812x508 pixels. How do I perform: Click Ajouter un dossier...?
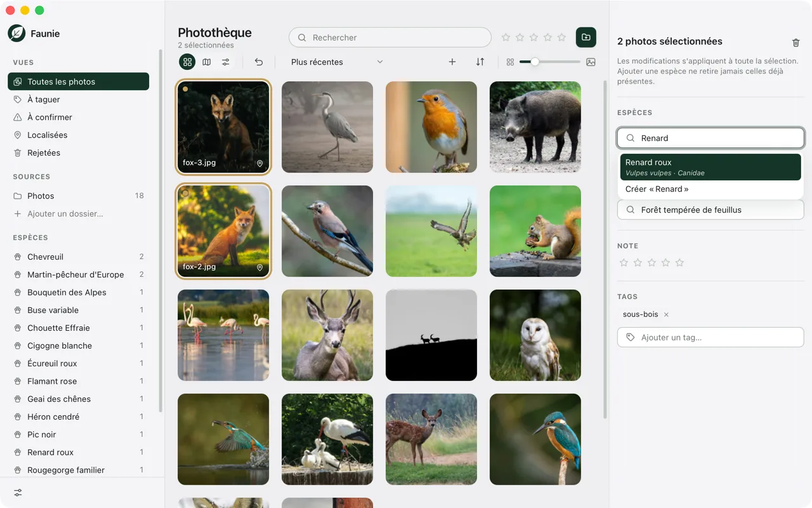pyautogui.click(x=79, y=214)
